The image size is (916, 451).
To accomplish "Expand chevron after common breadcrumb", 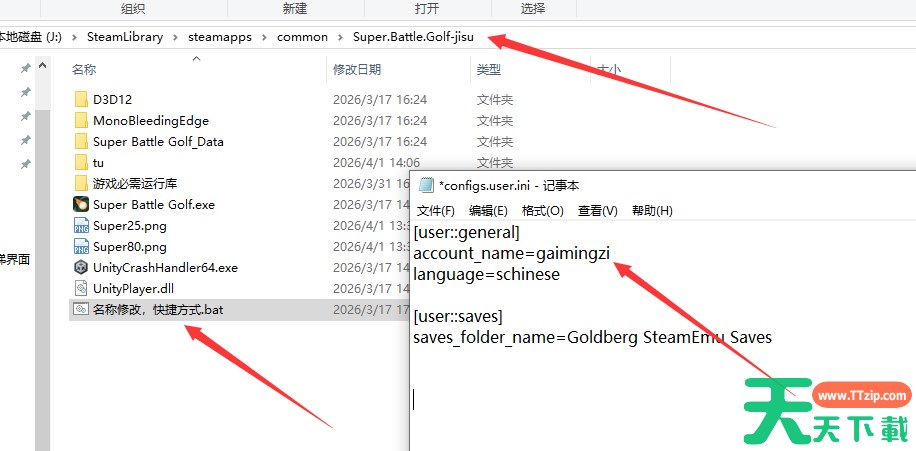I will (x=341, y=37).
